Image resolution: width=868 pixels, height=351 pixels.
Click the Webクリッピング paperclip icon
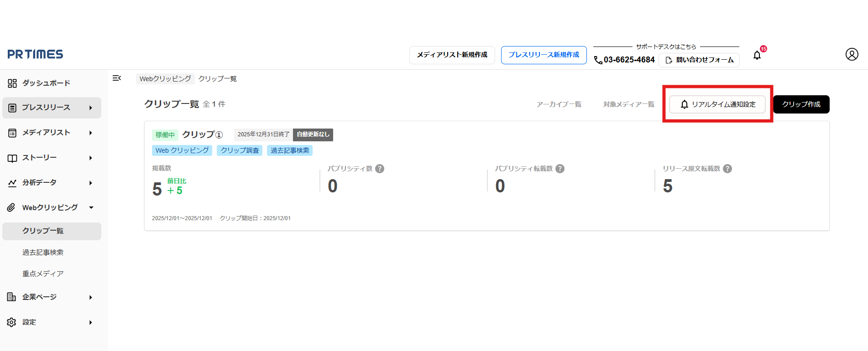(x=11, y=208)
